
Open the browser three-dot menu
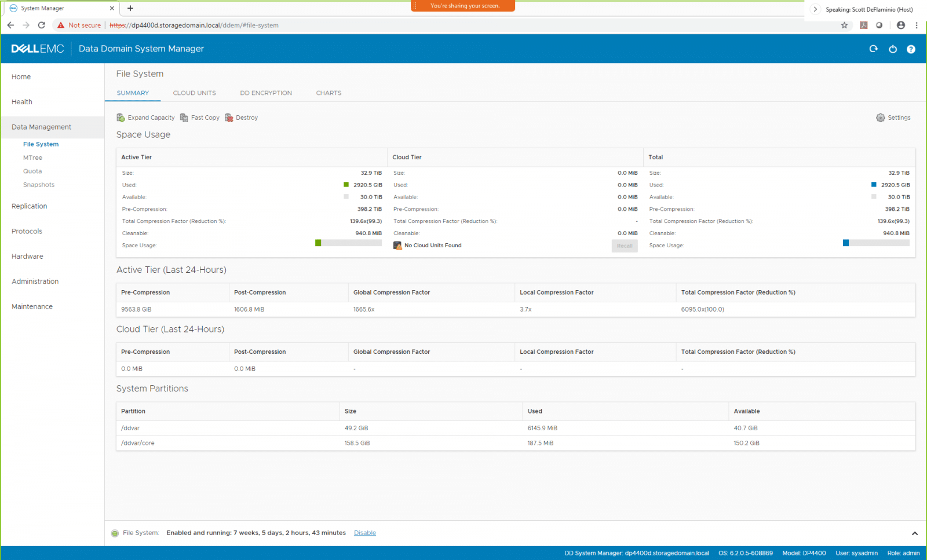tap(917, 25)
